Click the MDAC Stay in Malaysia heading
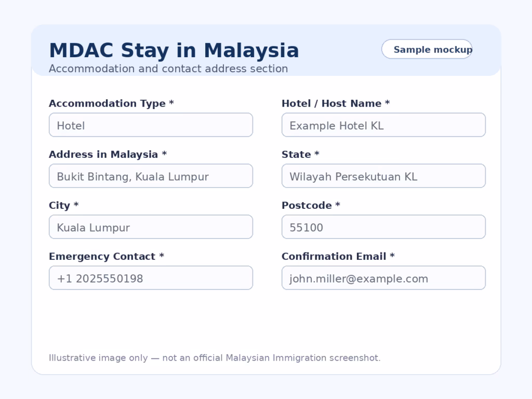This screenshot has width=532, height=399. (x=174, y=50)
